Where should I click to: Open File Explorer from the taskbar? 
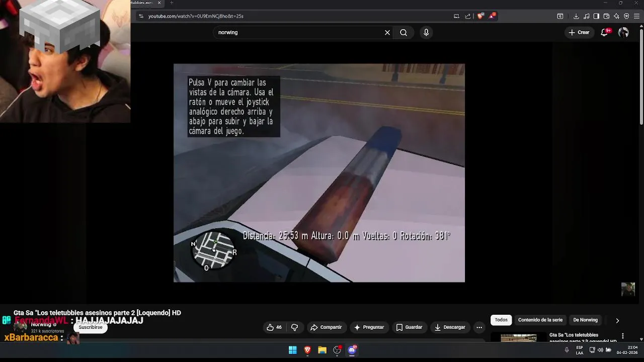pyautogui.click(x=322, y=350)
